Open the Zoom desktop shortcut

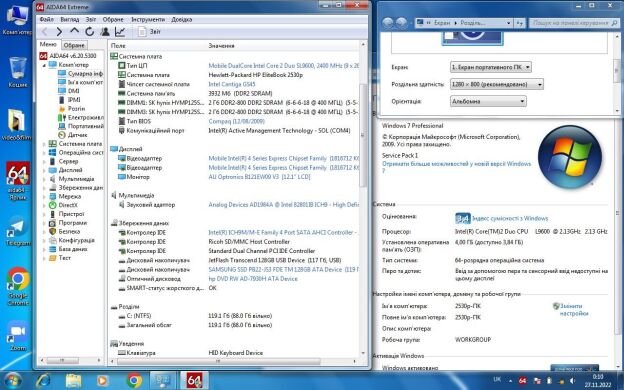[x=18, y=336]
